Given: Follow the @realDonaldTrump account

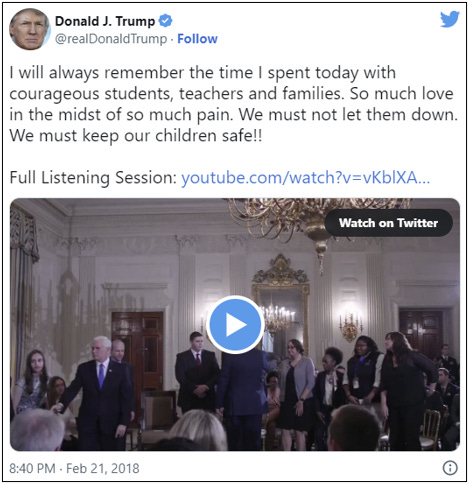Looking at the screenshot, I should click(x=197, y=39).
